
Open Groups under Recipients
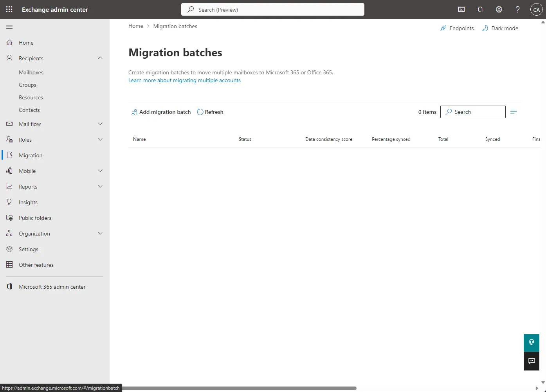point(27,85)
